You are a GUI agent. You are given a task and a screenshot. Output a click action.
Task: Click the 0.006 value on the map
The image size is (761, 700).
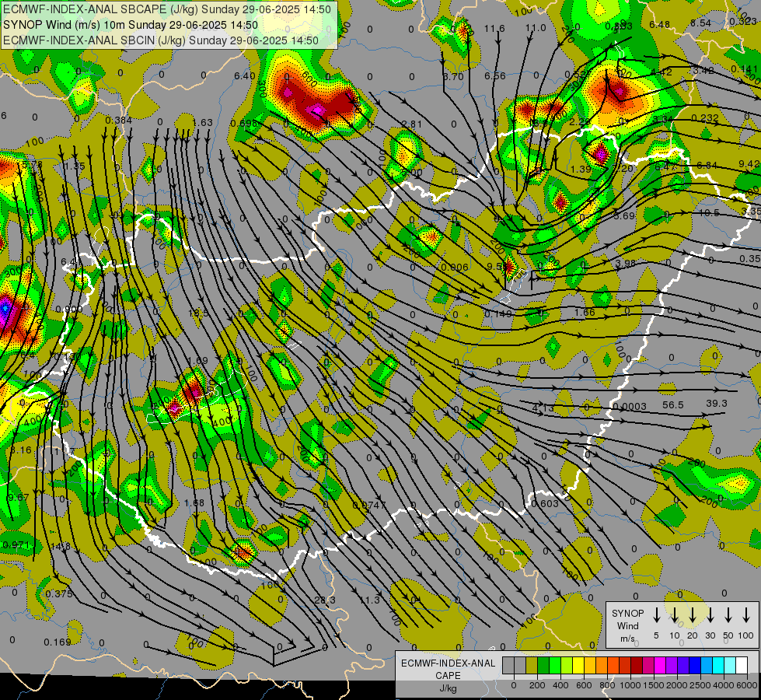point(455,268)
